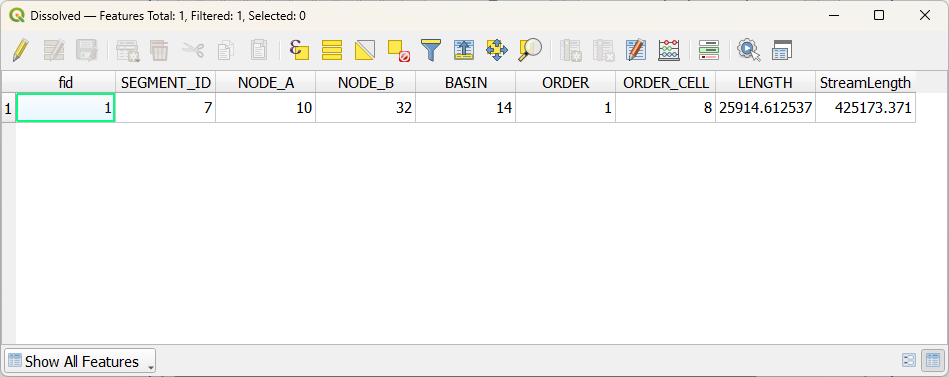Select the SEGMENT_ID cell showing 7

166,108
